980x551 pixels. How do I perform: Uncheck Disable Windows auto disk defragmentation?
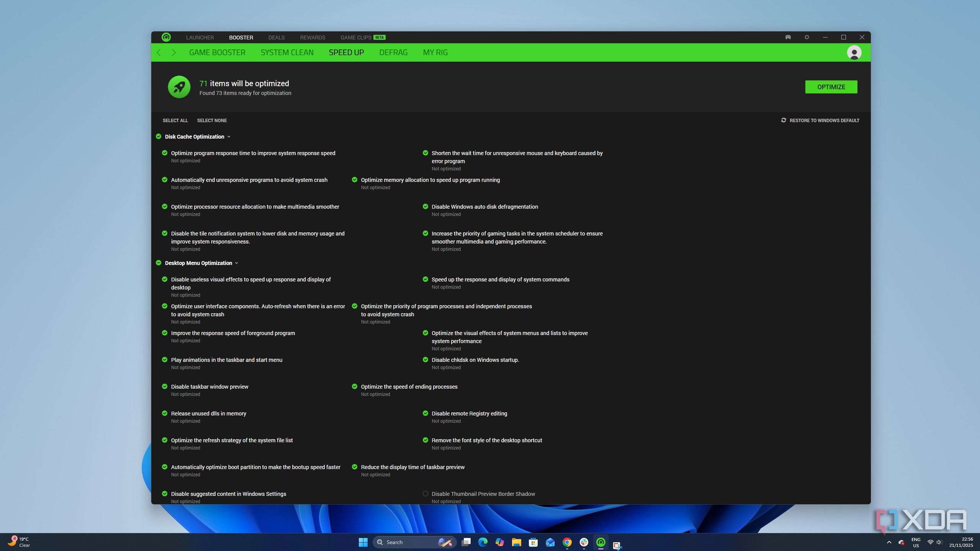pyautogui.click(x=425, y=206)
